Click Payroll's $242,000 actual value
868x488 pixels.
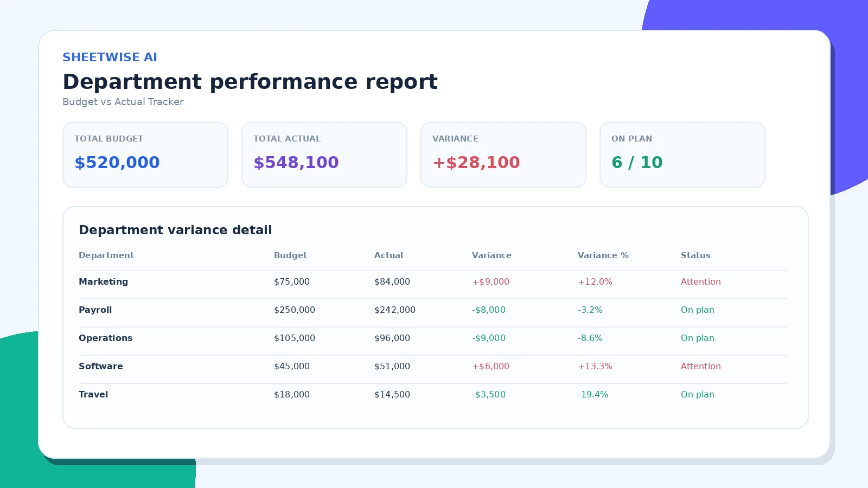[x=394, y=310]
